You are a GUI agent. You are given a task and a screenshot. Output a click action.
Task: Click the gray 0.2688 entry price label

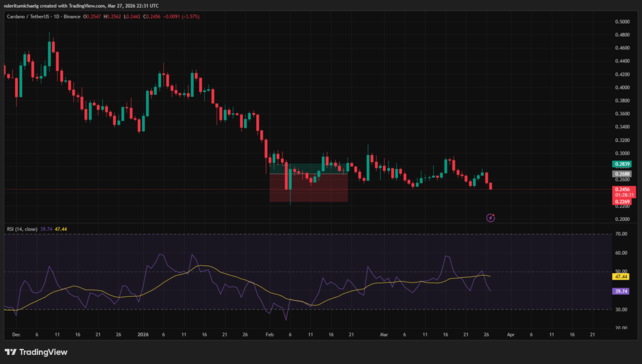tap(622, 174)
